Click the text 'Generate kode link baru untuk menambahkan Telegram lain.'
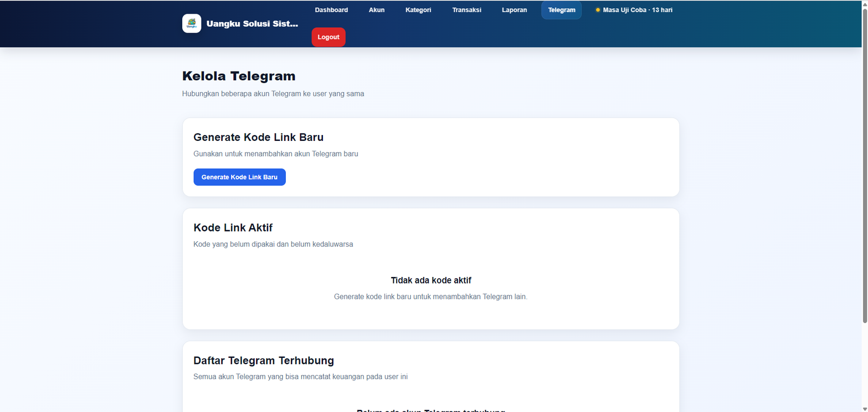This screenshot has width=868, height=412. click(431, 297)
